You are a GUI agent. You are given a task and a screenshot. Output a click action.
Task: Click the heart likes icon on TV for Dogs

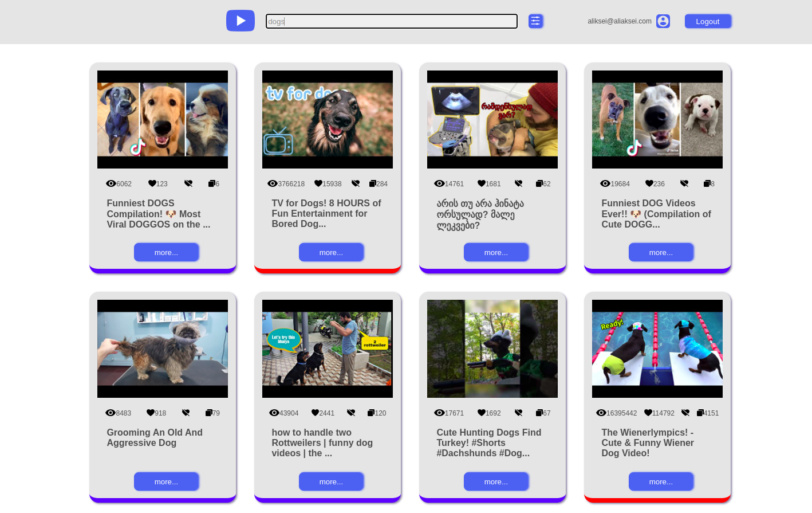318,183
